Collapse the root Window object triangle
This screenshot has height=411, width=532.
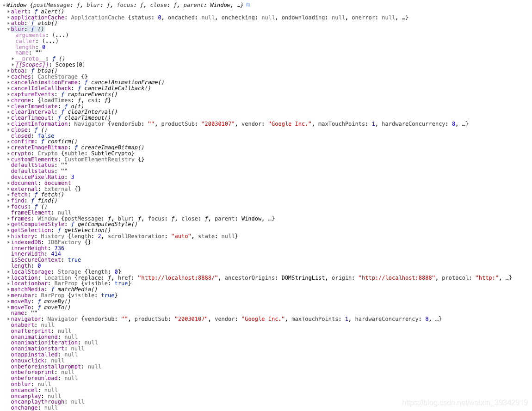click(x=4, y=6)
